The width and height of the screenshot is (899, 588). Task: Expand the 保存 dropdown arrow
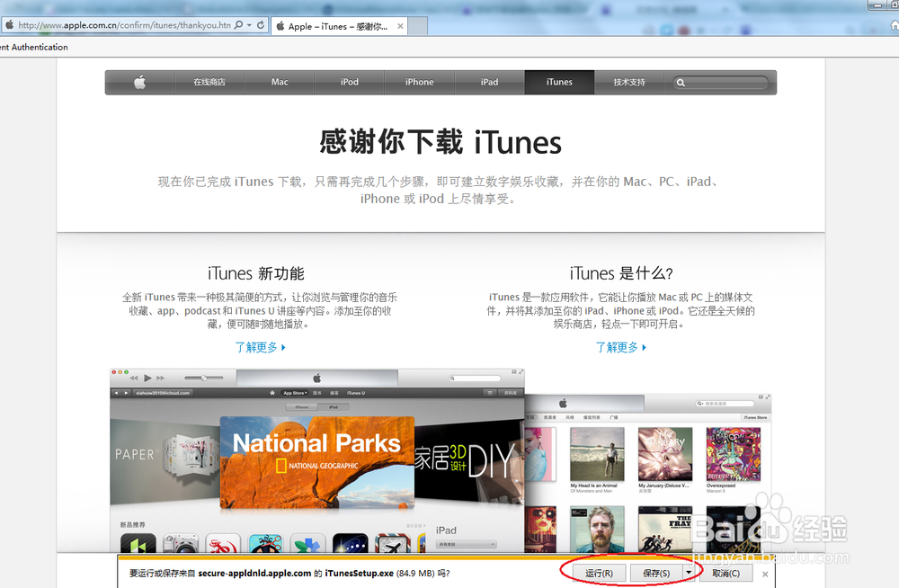689,573
